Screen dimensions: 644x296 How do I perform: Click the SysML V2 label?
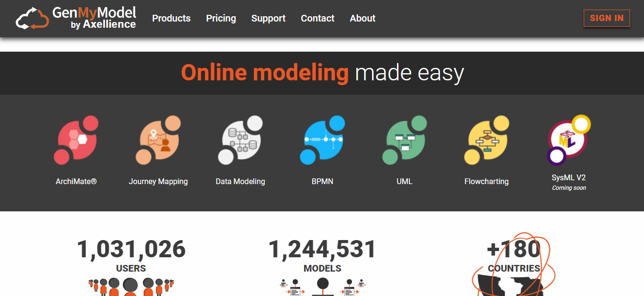[569, 177]
